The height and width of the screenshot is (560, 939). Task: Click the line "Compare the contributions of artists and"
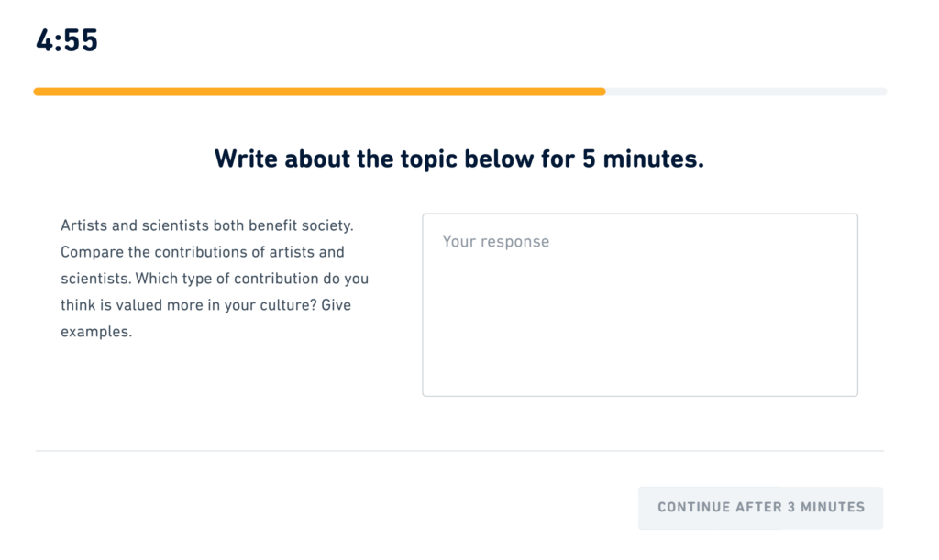203,252
